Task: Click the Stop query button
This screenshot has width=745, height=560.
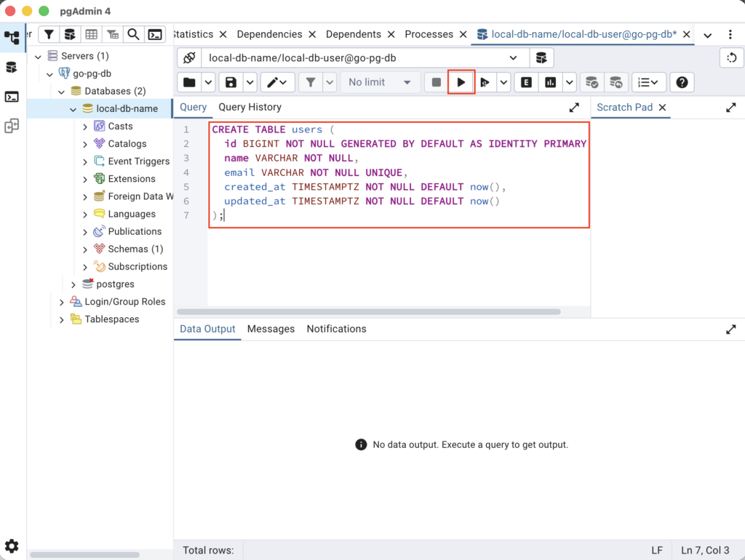Action: (x=437, y=82)
